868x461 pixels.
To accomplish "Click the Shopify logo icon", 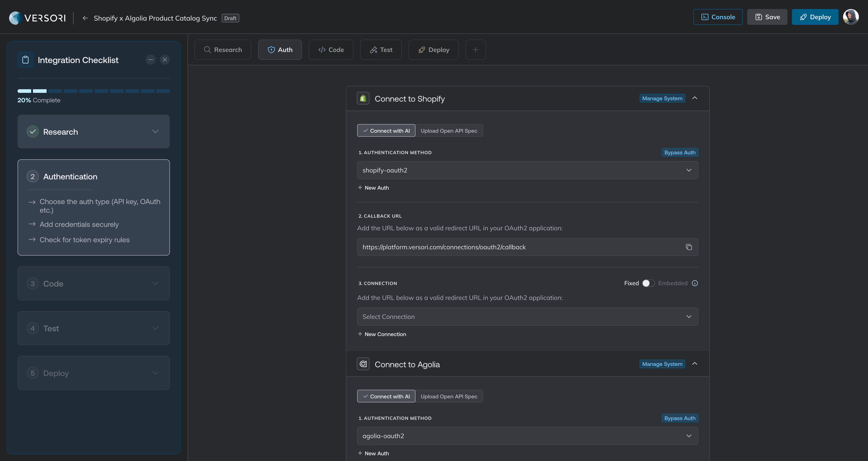I will click(363, 98).
